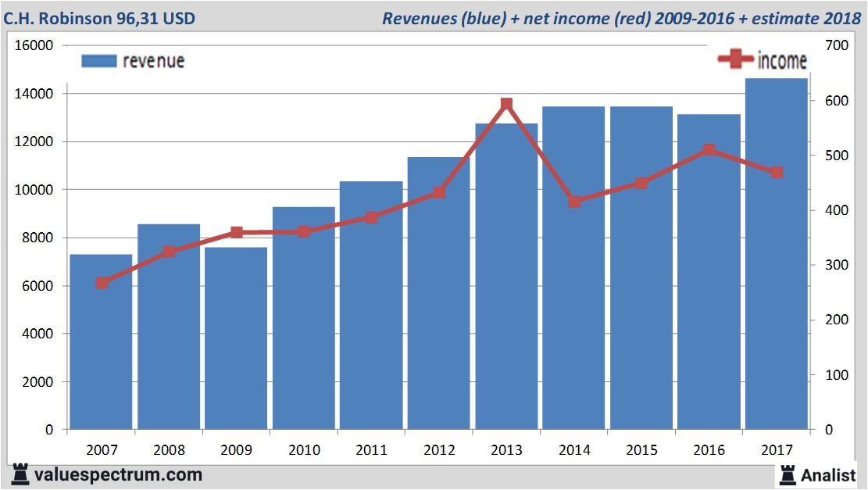Viewport: 868px width, 490px height.
Task: Click the C.H. Robinson 96,31 USD title
Action: 100,17
